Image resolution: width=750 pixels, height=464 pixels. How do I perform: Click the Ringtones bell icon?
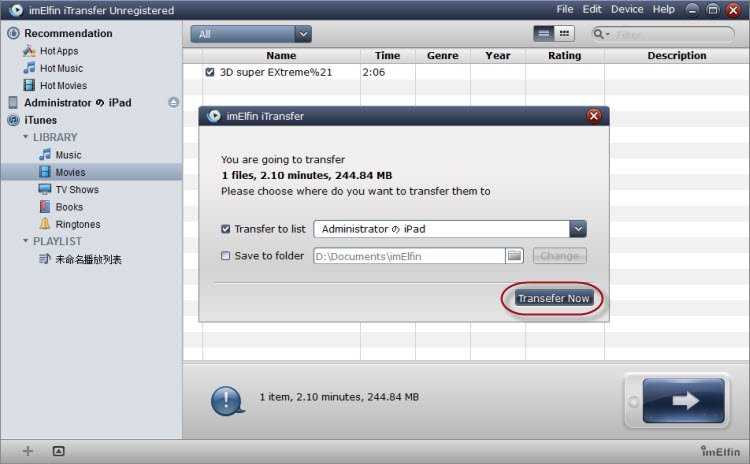click(44, 224)
